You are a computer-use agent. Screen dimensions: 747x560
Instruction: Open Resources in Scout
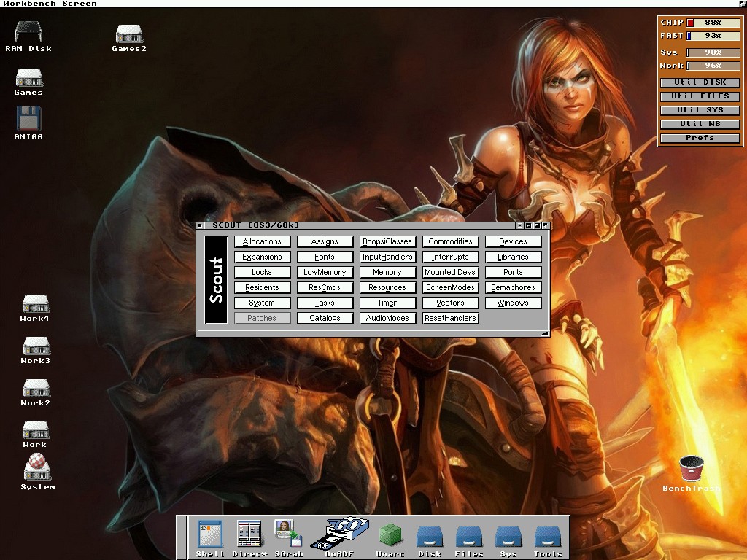(387, 287)
